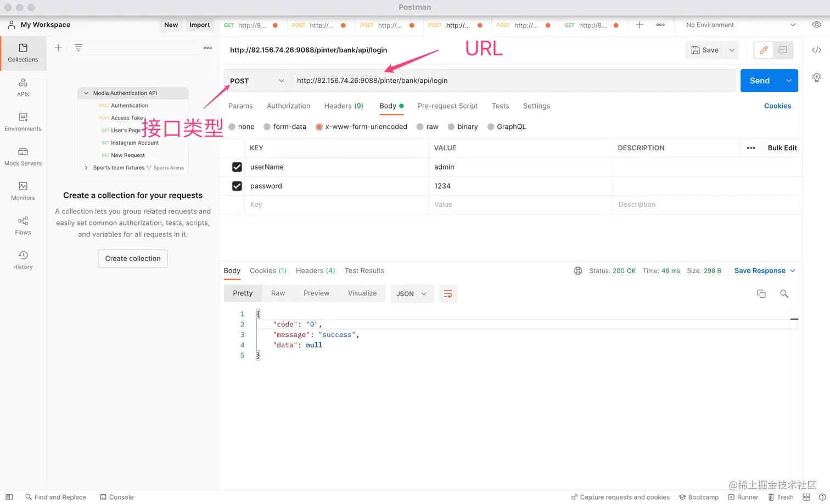Open the Collections sidebar section
Image resolution: width=830 pixels, height=504 pixels.
[23, 53]
